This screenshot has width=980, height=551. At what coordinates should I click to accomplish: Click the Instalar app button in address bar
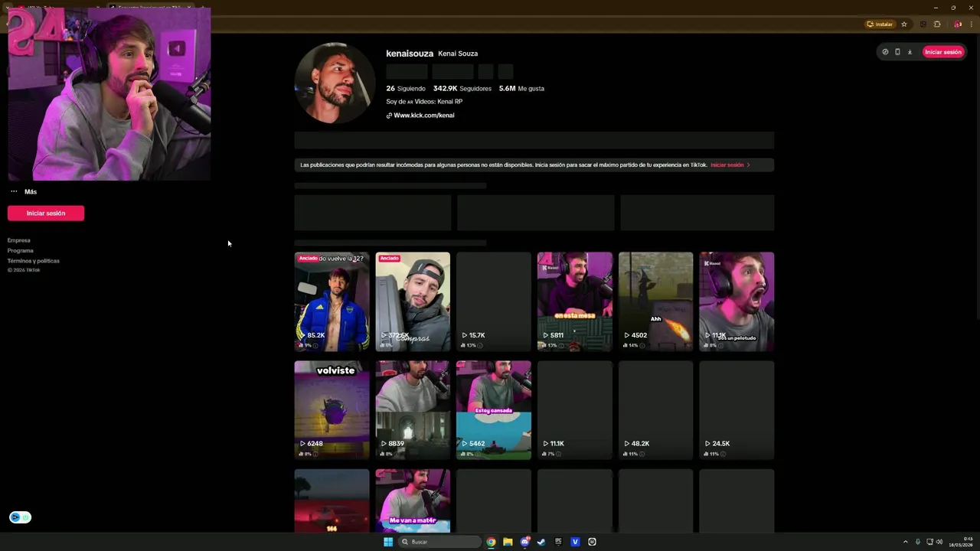[x=880, y=24]
